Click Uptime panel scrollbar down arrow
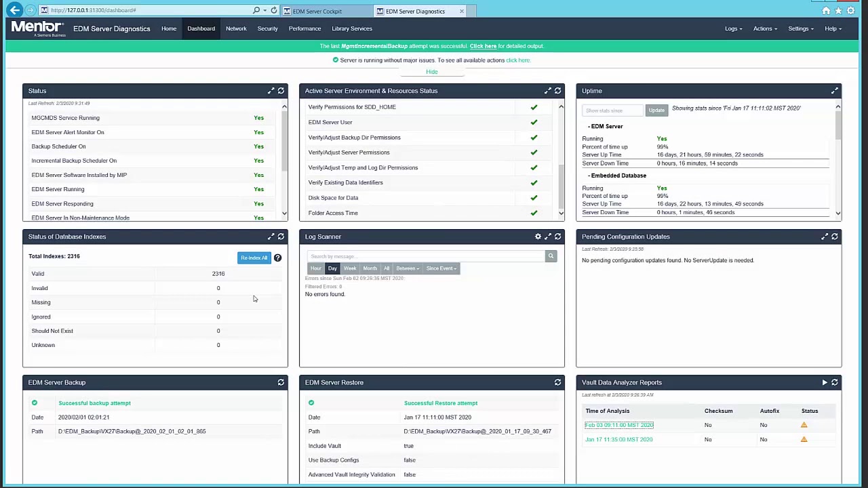 (x=837, y=213)
